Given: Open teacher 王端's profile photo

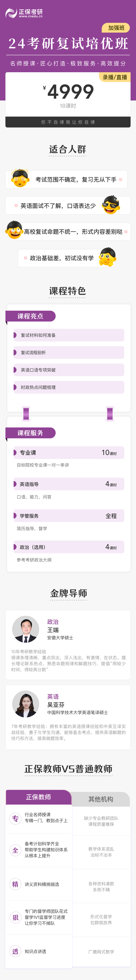Looking at the screenshot, I should [x=26, y=630].
